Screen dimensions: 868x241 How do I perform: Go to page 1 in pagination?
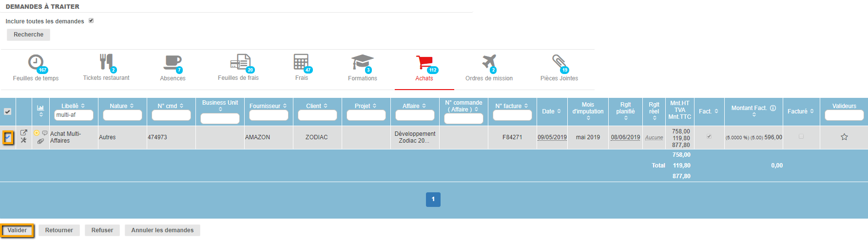[x=433, y=199]
